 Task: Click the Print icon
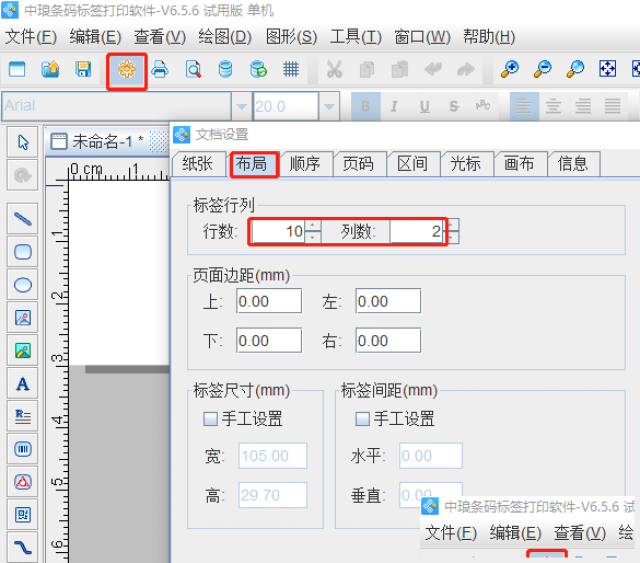pos(160,69)
